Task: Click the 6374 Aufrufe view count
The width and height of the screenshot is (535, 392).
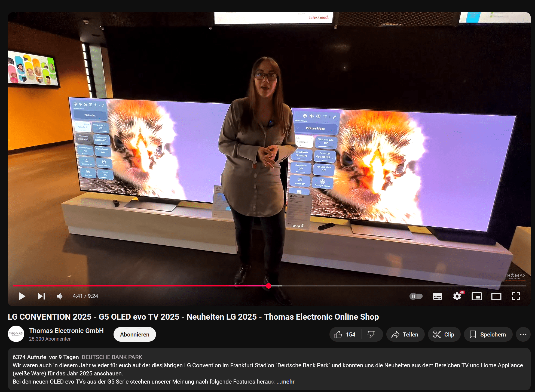Action: (29, 357)
